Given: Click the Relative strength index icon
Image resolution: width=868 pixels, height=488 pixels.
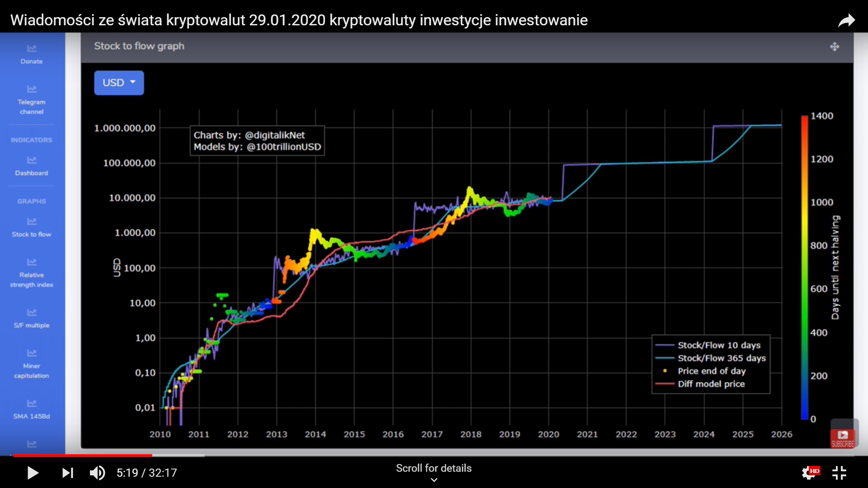Looking at the screenshot, I should tap(32, 262).
